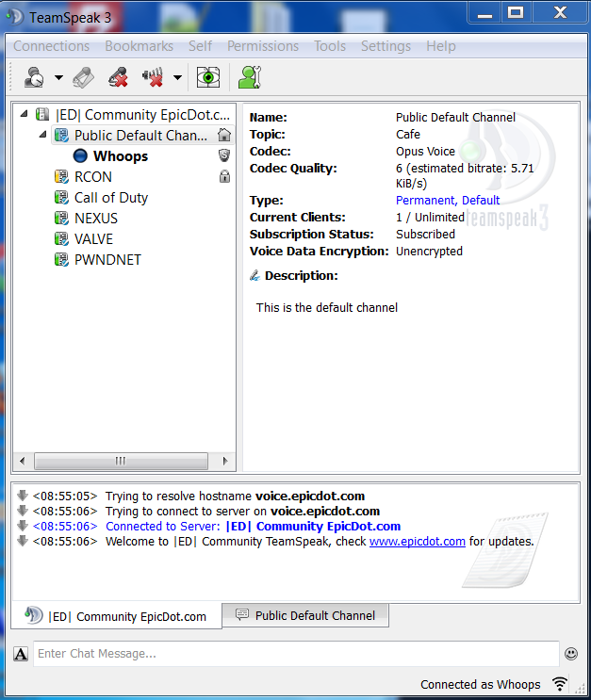Open the Help menu
This screenshot has height=700, width=591.
pyautogui.click(x=441, y=46)
